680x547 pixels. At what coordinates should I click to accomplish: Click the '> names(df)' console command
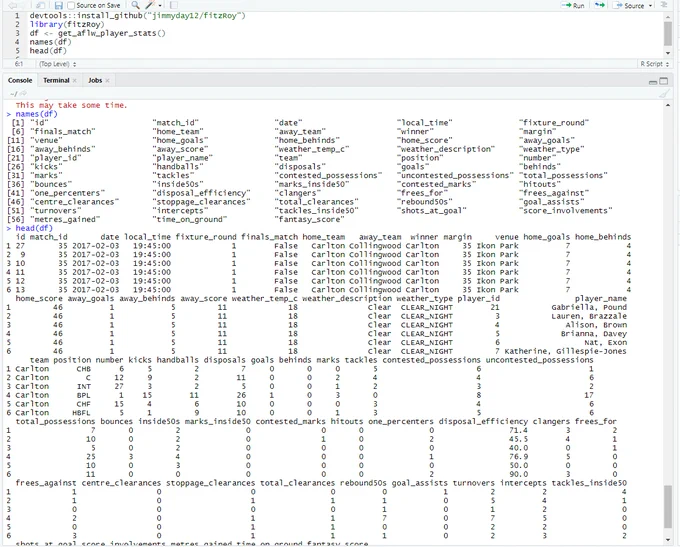pos(32,114)
